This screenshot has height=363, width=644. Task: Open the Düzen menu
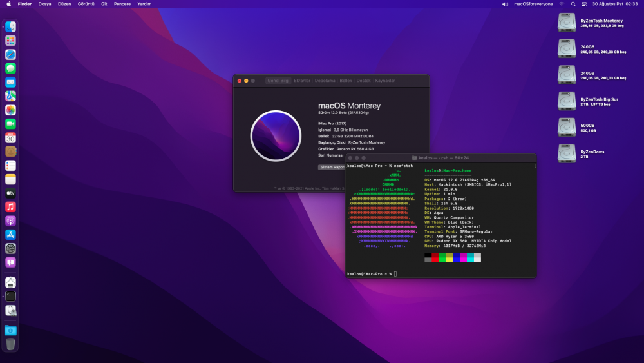pyautogui.click(x=64, y=4)
